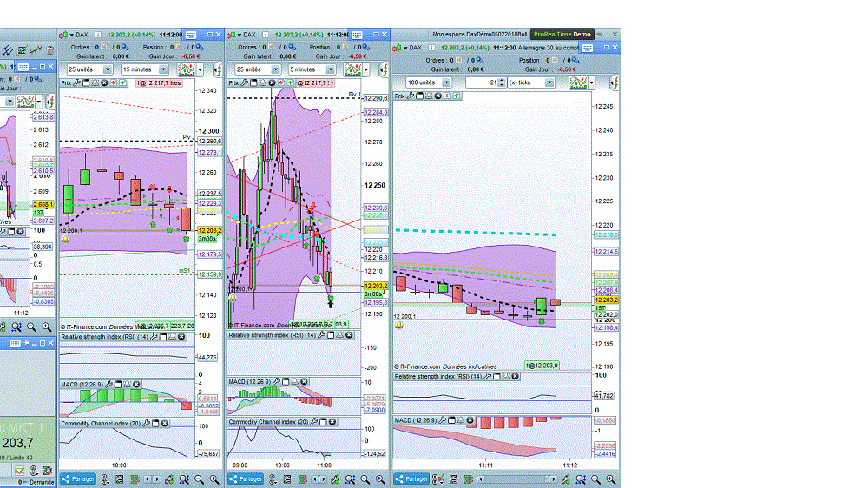Open keyboard icon in 5 minutes chart title
Image resolution: width=868 pixels, height=488 pixels.
[357, 35]
